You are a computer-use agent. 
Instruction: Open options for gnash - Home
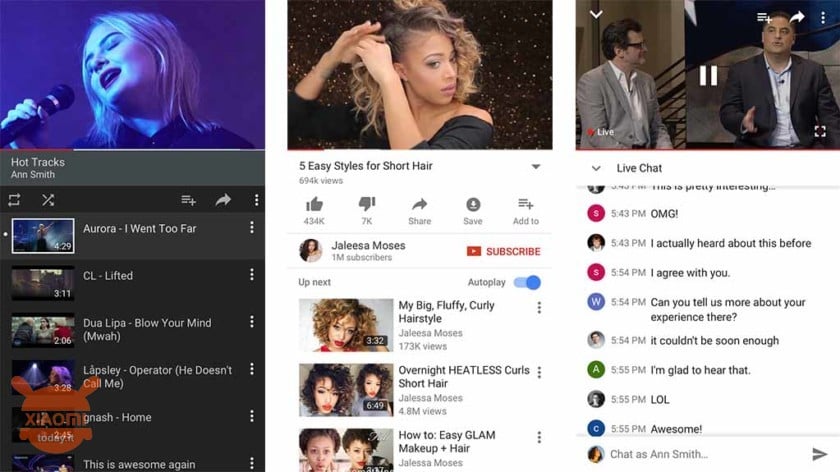click(252, 416)
